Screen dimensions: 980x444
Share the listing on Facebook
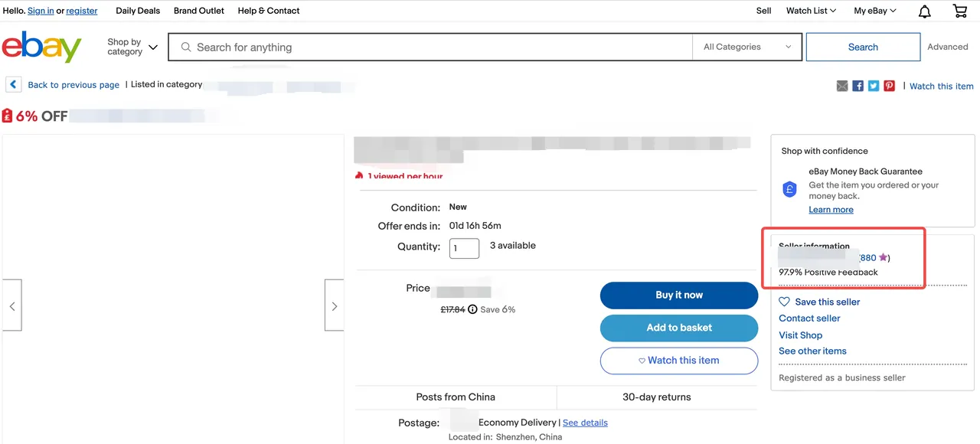(x=858, y=86)
